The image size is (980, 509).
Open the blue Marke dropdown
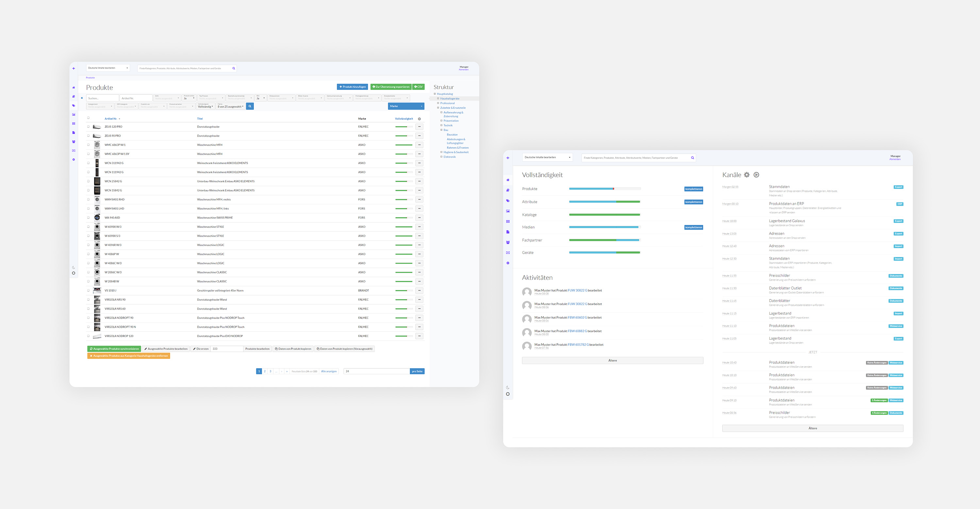pos(406,106)
